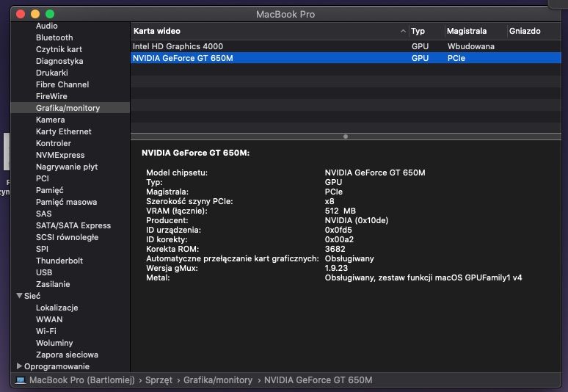Click the Oprogramowanie category label

(x=57, y=366)
